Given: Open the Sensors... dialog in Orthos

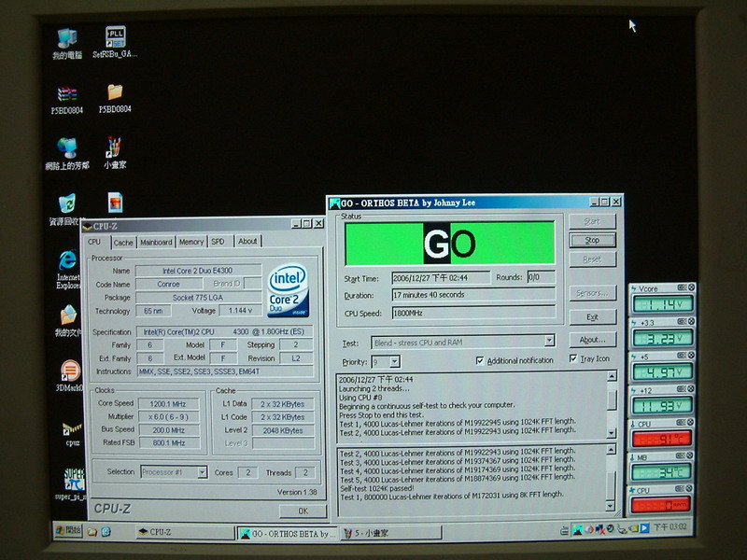Looking at the screenshot, I should point(592,293).
